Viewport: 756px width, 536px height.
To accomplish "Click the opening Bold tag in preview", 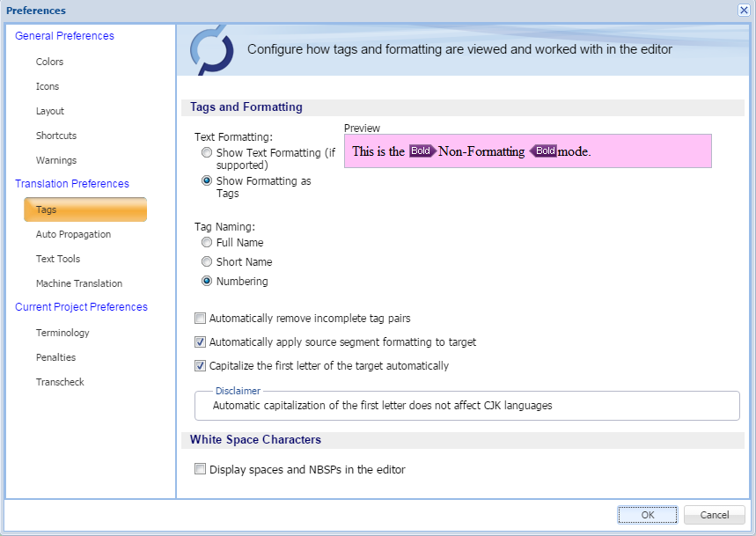I will point(422,151).
